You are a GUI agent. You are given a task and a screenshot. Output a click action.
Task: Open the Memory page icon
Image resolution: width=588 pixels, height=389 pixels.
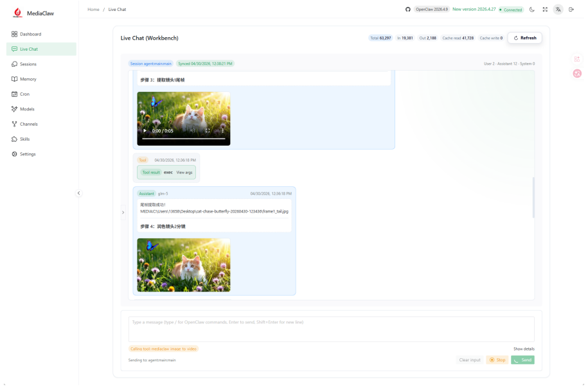[14, 79]
